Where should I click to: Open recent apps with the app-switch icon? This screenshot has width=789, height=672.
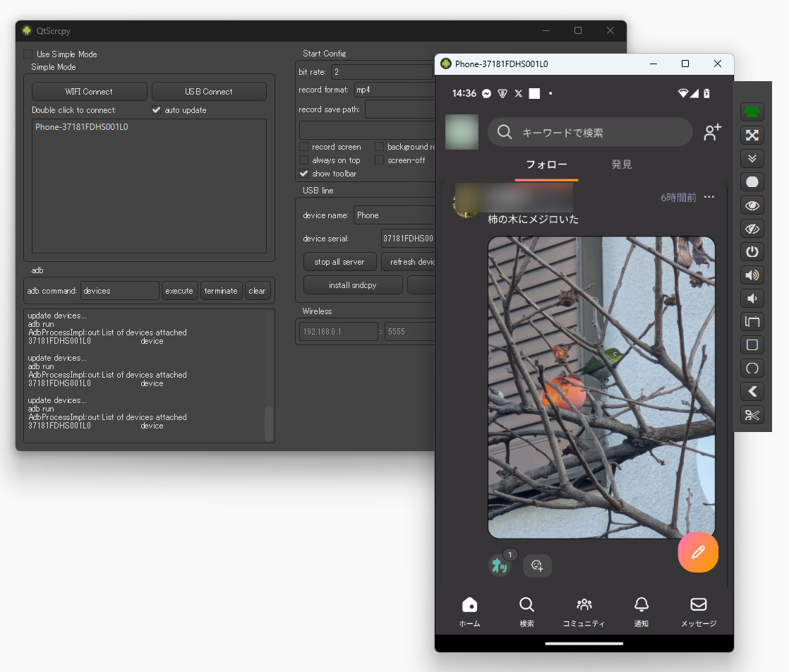752,322
